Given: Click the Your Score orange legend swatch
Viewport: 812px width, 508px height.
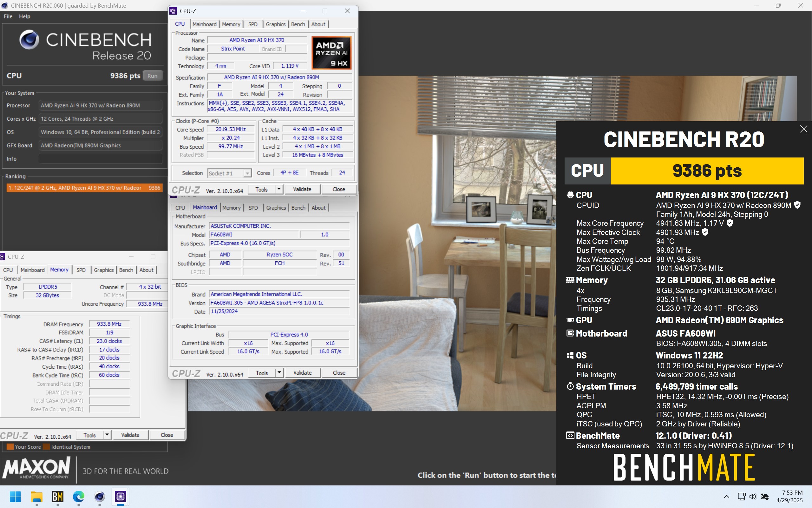Looking at the screenshot, I should point(10,446).
